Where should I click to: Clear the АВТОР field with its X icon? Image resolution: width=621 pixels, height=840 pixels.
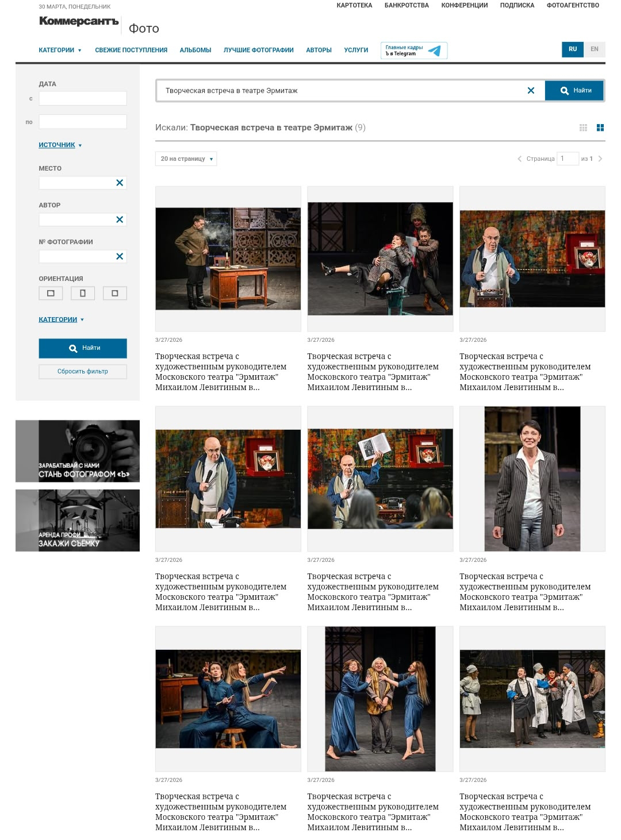point(120,219)
